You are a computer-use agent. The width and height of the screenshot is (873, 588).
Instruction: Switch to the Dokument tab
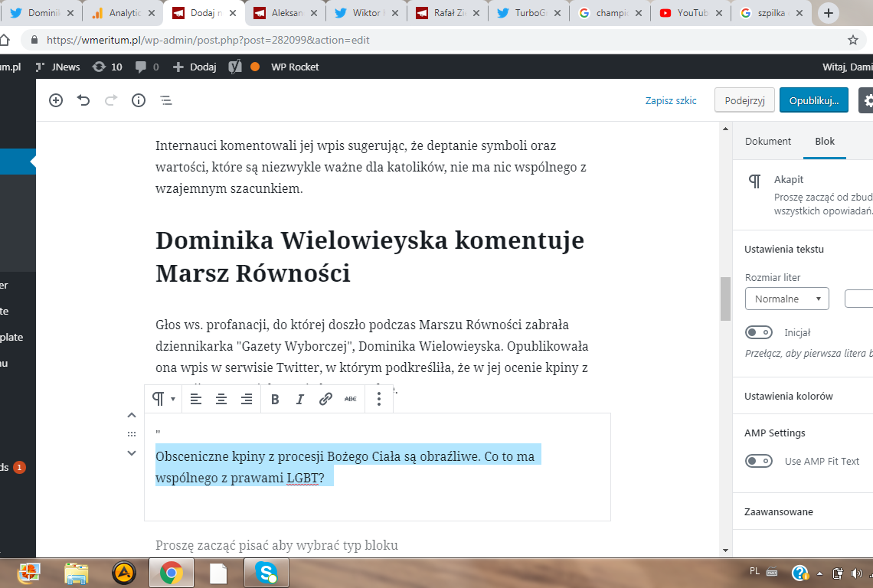768,142
